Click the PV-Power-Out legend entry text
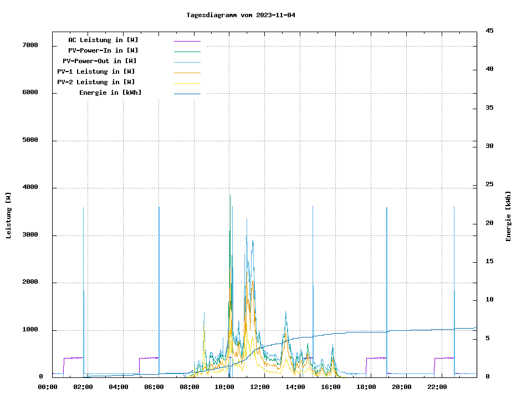The width and height of the screenshot is (532, 399). (100, 61)
